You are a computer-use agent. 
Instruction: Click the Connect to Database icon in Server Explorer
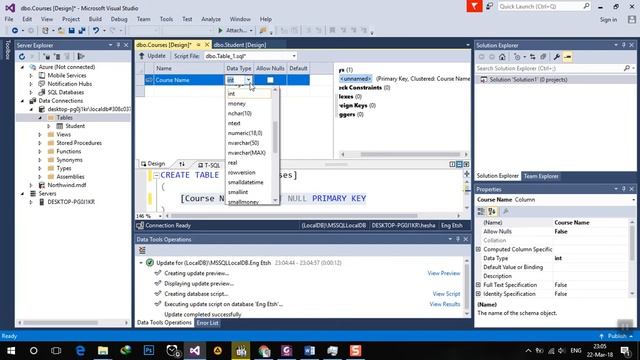(47, 56)
